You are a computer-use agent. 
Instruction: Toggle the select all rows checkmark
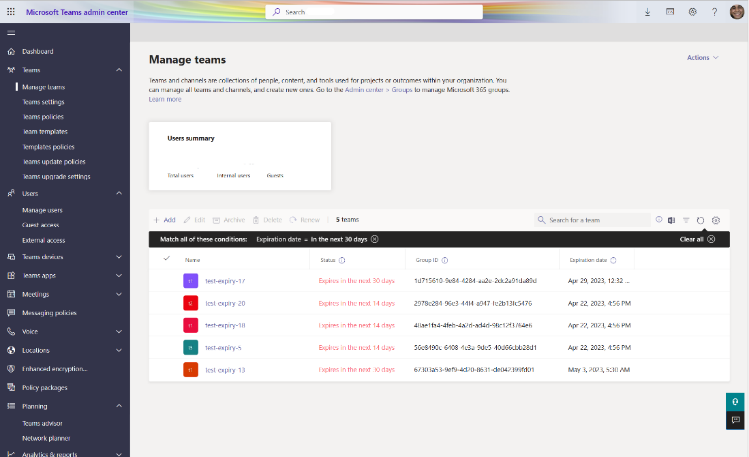point(166,258)
